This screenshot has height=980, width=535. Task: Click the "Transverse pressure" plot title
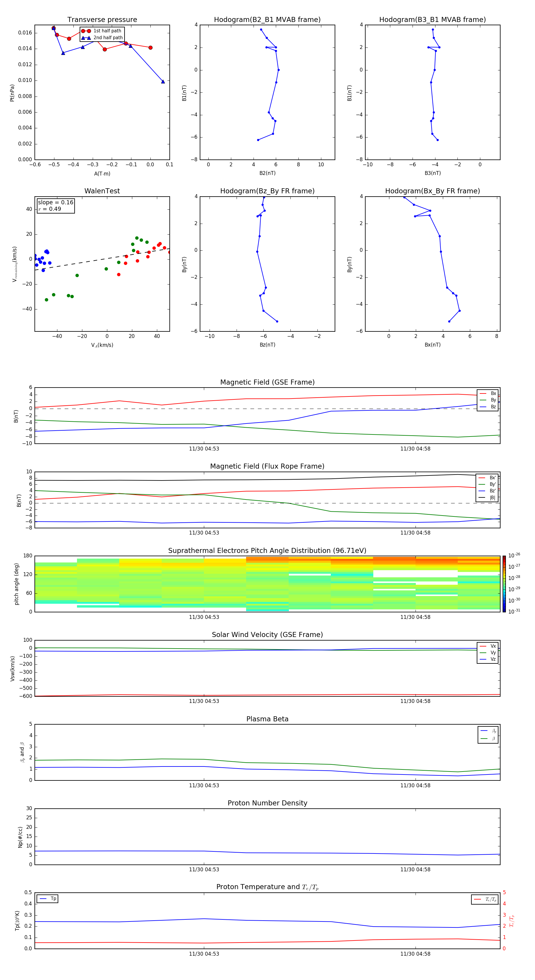[x=102, y=20]
